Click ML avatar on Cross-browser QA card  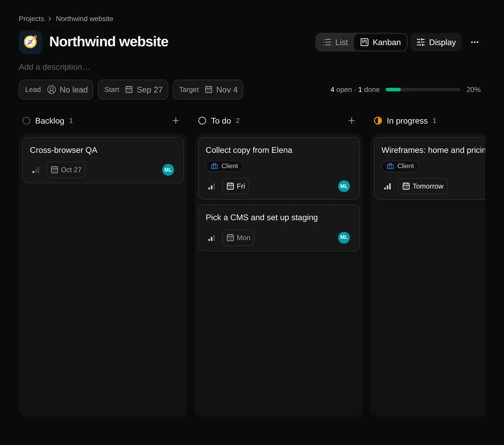tap(168, 170)
